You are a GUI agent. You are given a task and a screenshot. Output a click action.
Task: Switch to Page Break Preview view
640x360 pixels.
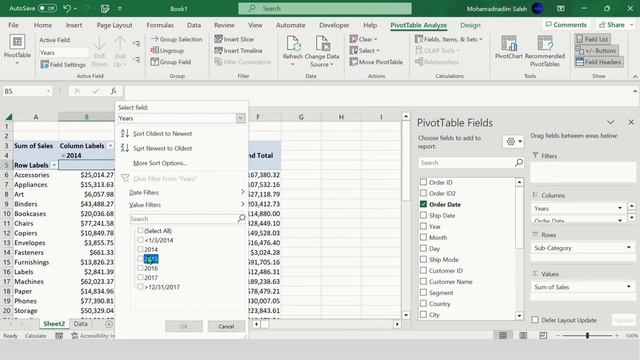tap(543, 336)
